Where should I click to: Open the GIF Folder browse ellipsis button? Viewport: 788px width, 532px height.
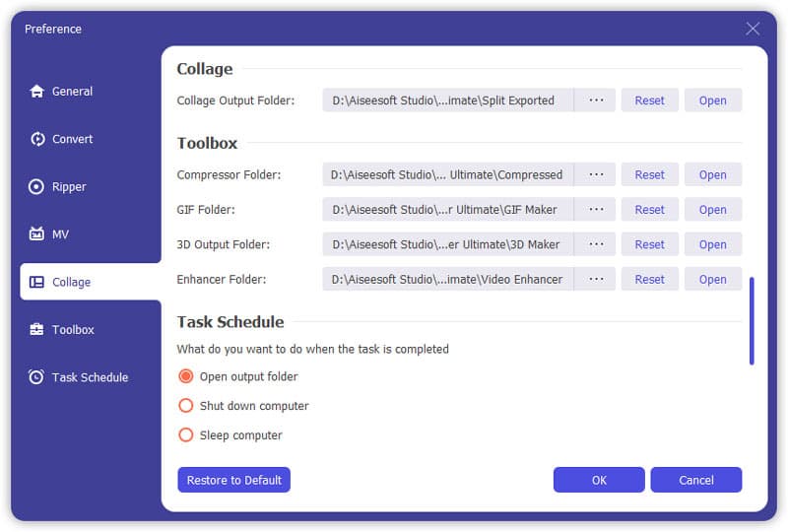pos(596,209)
